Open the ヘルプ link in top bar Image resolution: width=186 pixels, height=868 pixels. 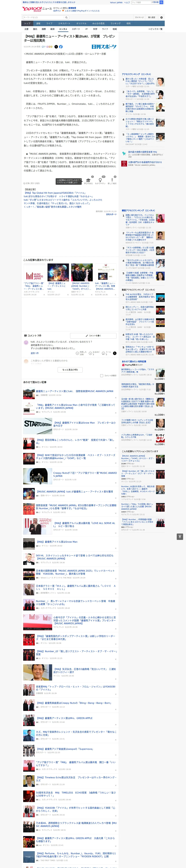click(127, 2)
